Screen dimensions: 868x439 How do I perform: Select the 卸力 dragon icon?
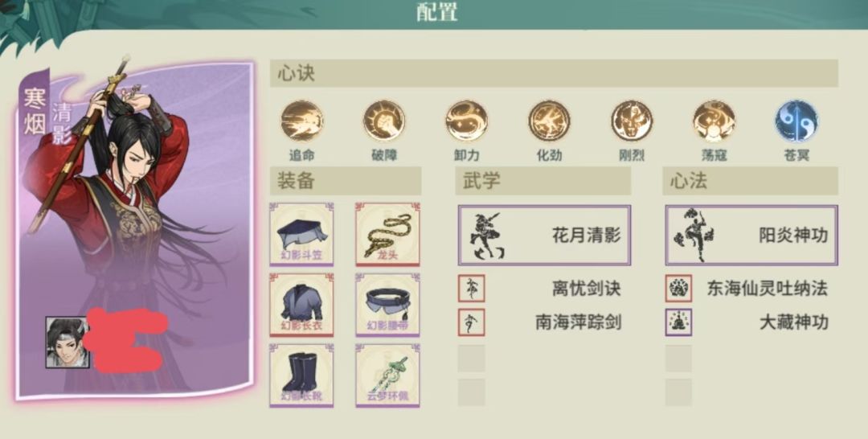(467, 121)
